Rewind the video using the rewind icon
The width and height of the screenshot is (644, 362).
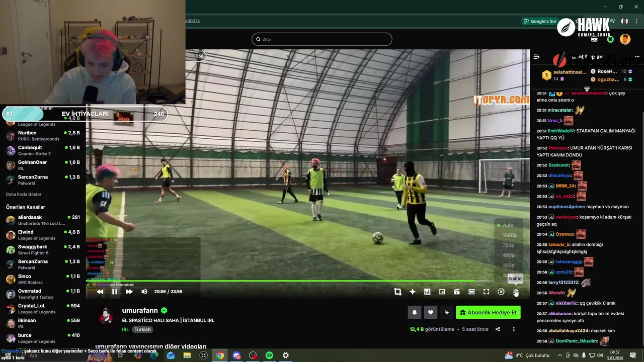coord(100,292)
